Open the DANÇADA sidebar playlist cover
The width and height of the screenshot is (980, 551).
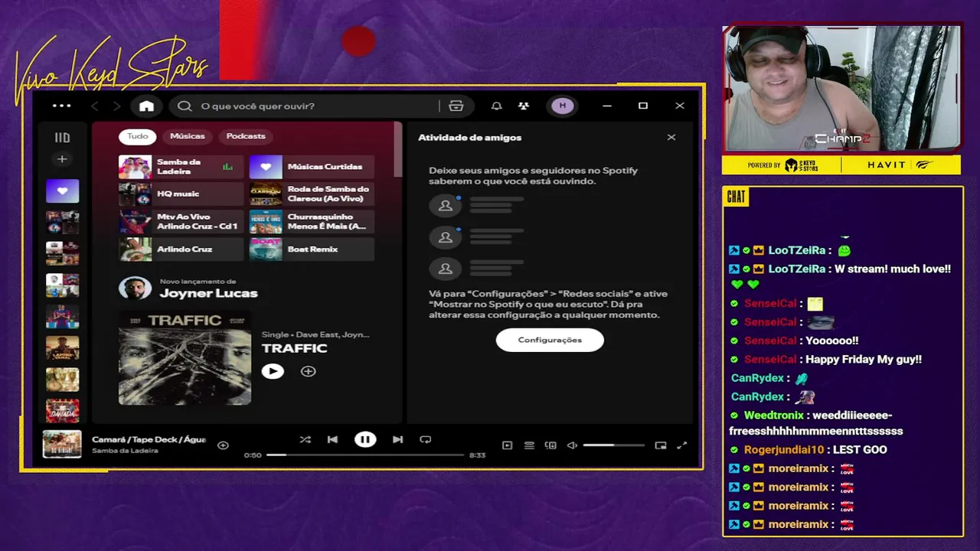point(62,411)
